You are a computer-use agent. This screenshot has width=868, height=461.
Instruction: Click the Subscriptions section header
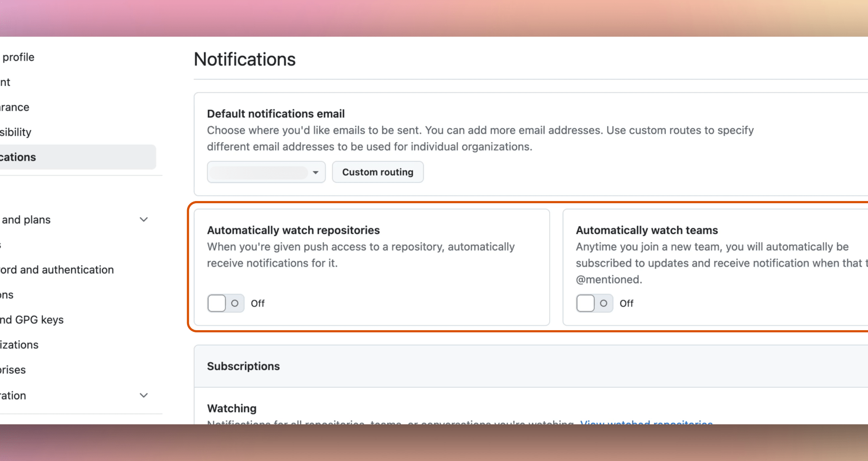coord(243,366)
